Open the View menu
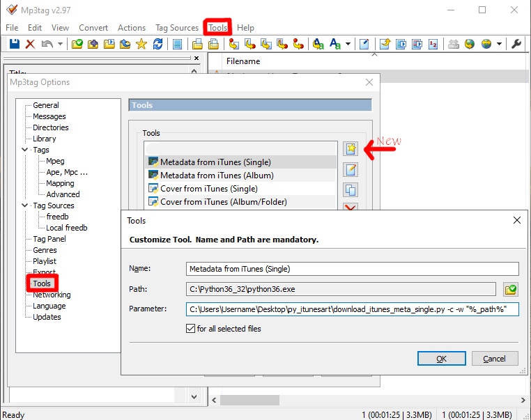 pyautogui.click(x=60, y=28)
